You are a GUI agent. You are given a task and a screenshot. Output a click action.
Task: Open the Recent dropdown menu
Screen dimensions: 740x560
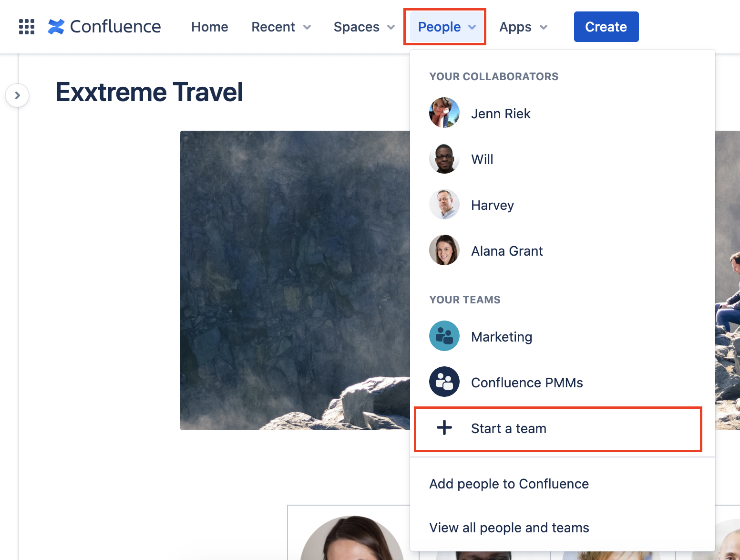[281, 27]
